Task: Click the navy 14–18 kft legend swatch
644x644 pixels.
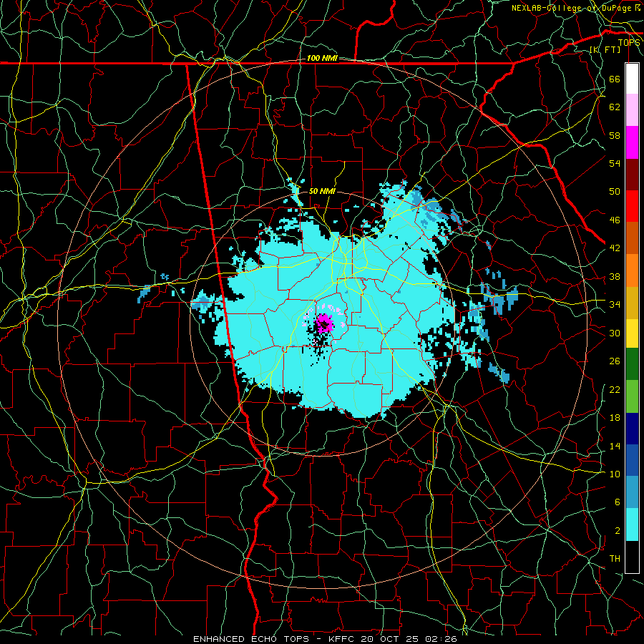Action: pos(632,429)
